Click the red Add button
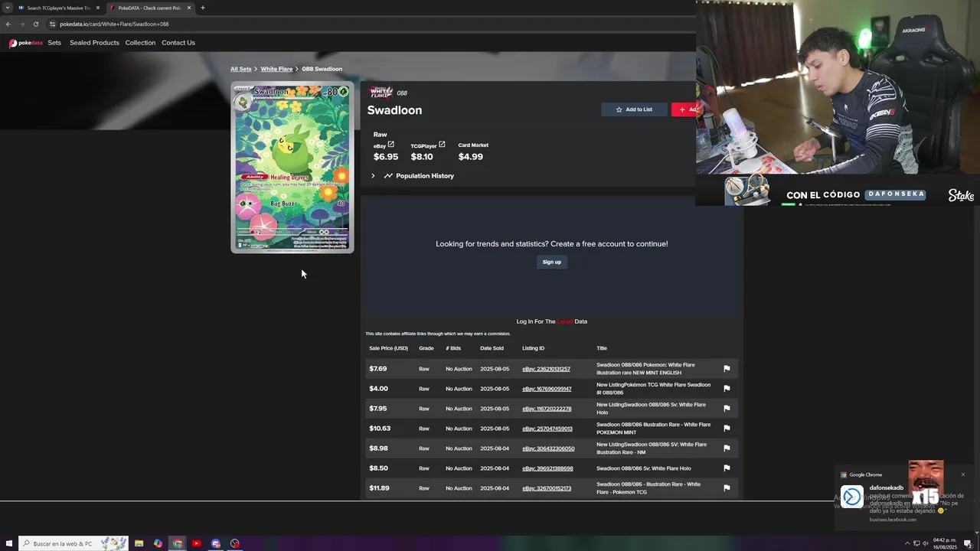 click(684, 109)
